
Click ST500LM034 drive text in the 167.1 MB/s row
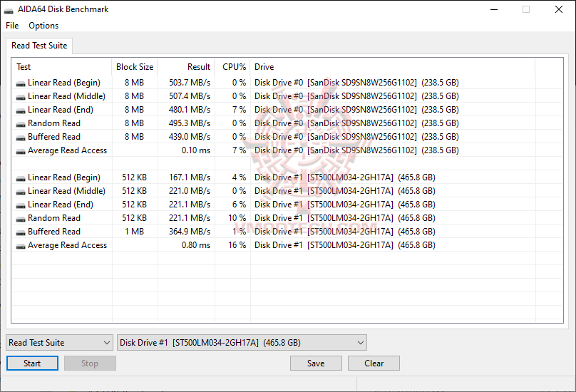(x=344, y=177)
